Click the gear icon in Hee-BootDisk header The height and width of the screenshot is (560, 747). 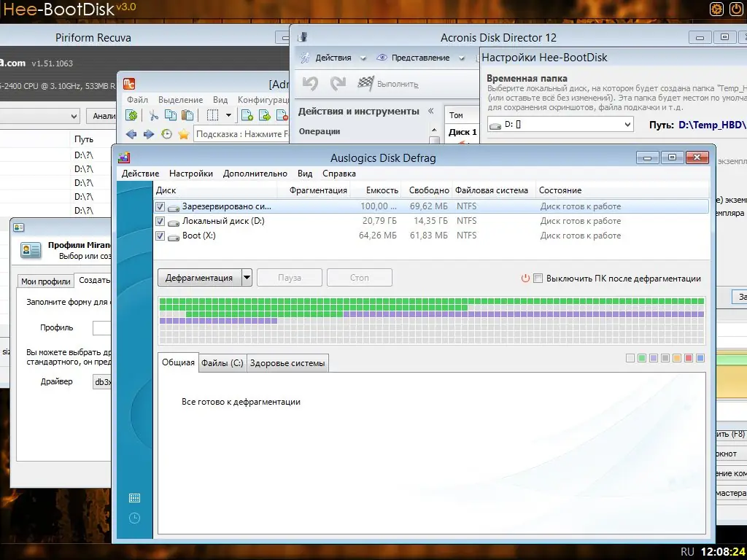[716, 9]
